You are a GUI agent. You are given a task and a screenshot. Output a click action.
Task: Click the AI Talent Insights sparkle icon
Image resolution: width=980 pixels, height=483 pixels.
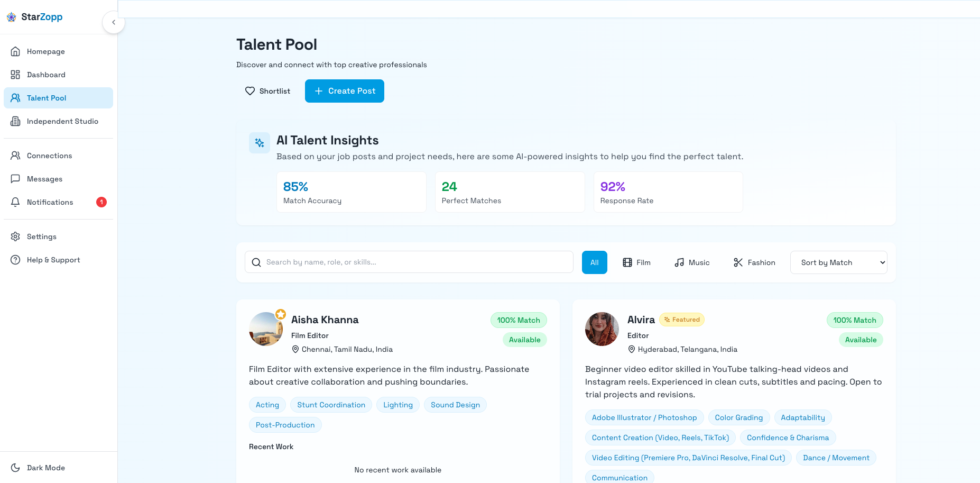[x=260, y=143]
